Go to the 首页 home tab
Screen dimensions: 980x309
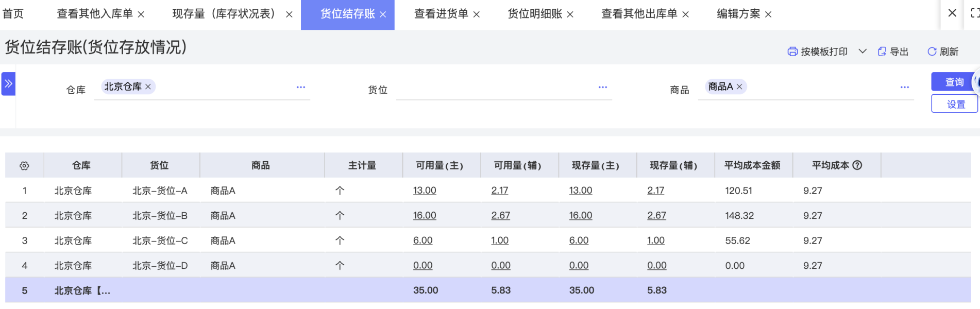coord(13,14)
